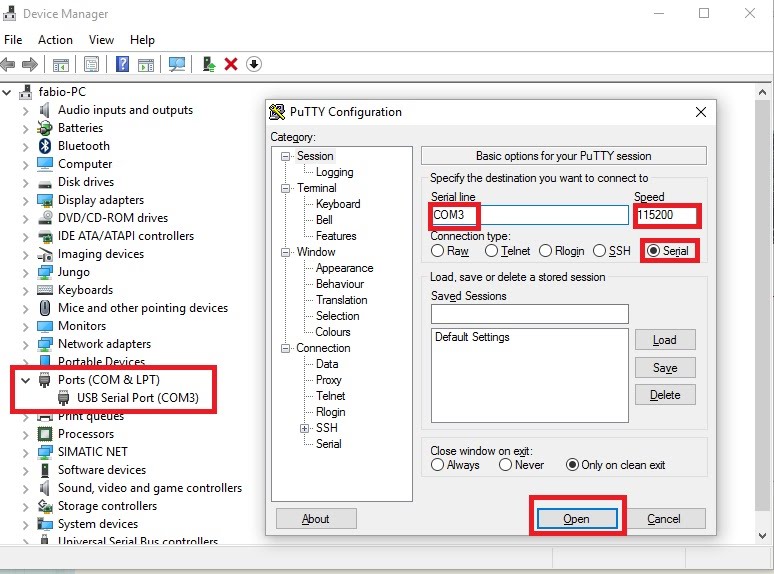
Task: Click Device Manager scrollbar up arrow
Action: (x=762, y=92)
